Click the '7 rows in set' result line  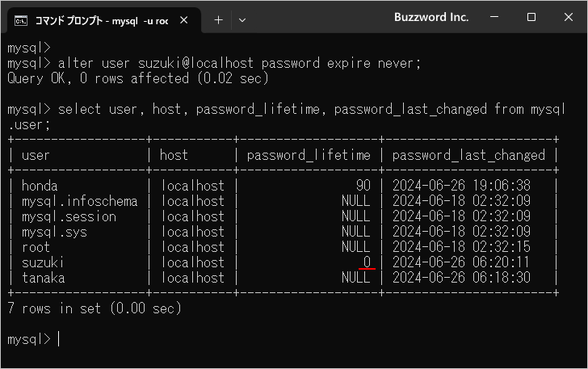click(x=94, y=308)
